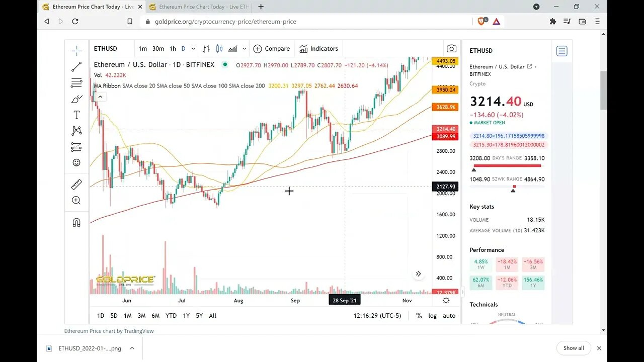Open the Fibonacci retracement tool

pos(76,82)
